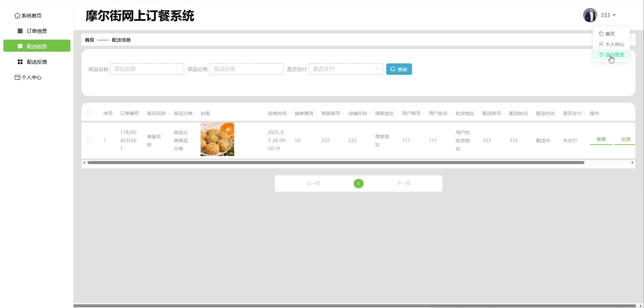Click the four-square icon next to 配送反馈
Image resolution: width=644 pixels, height=308 pixels.
(x=20, y=62)
